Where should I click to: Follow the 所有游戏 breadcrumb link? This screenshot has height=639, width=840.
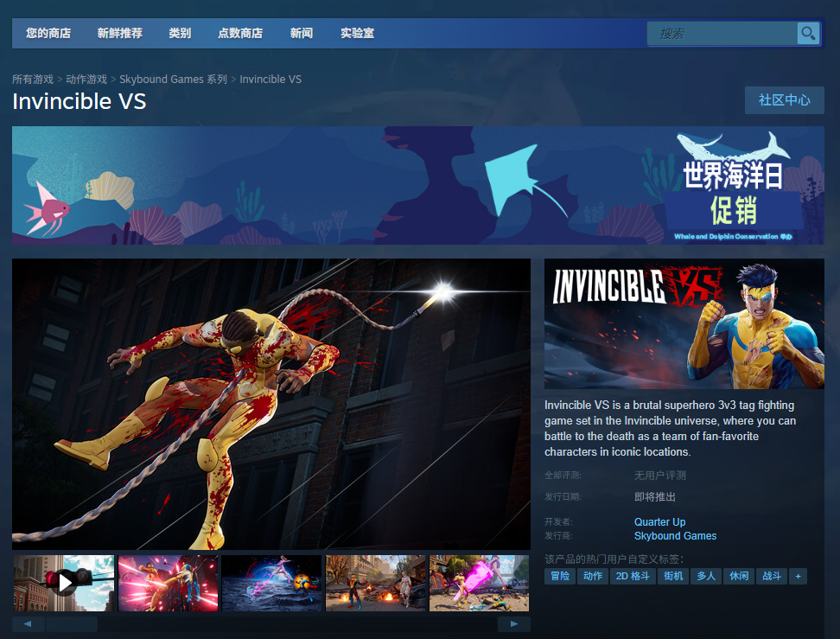(33, 80)
